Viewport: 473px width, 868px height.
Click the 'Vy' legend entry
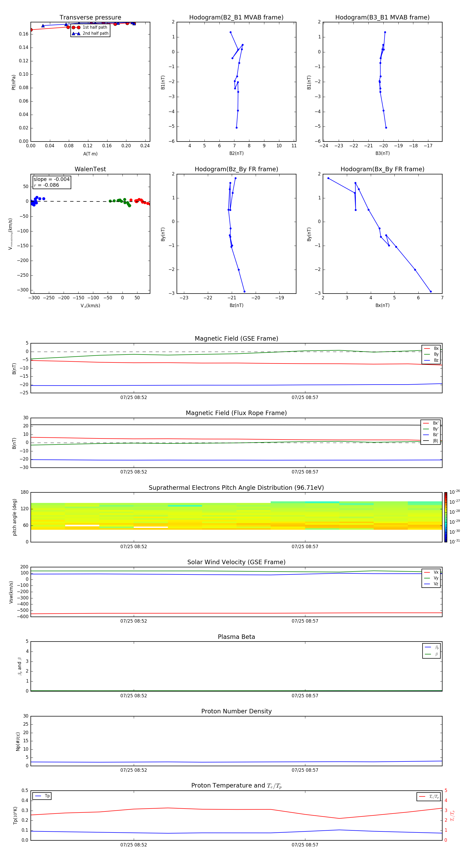431,578
